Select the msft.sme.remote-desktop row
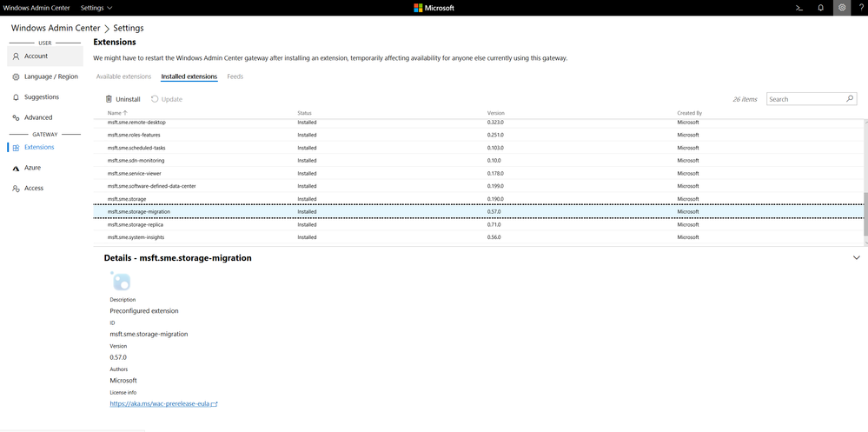The image size is (868, 432). 478,123
